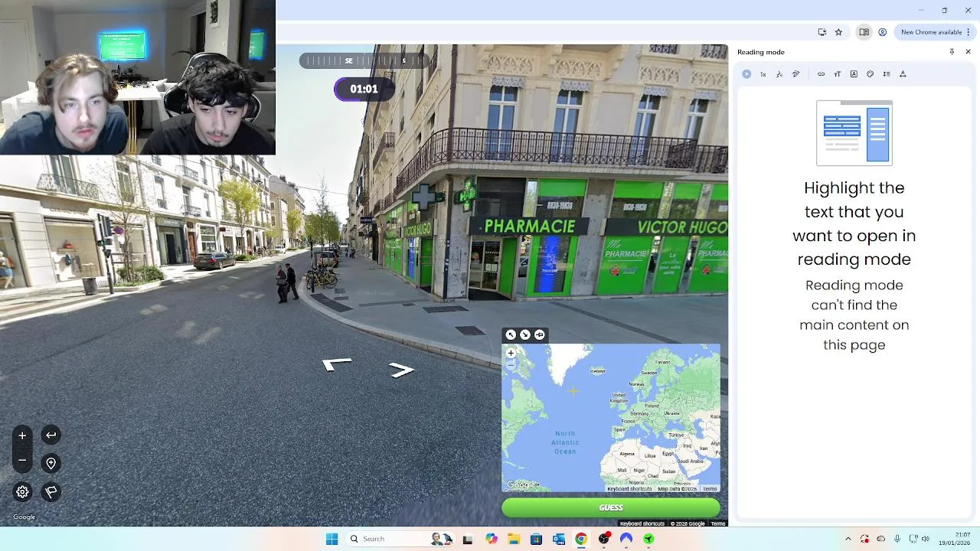
Task: Open OBS Studio from the taskbar
Action: point(604,539)
